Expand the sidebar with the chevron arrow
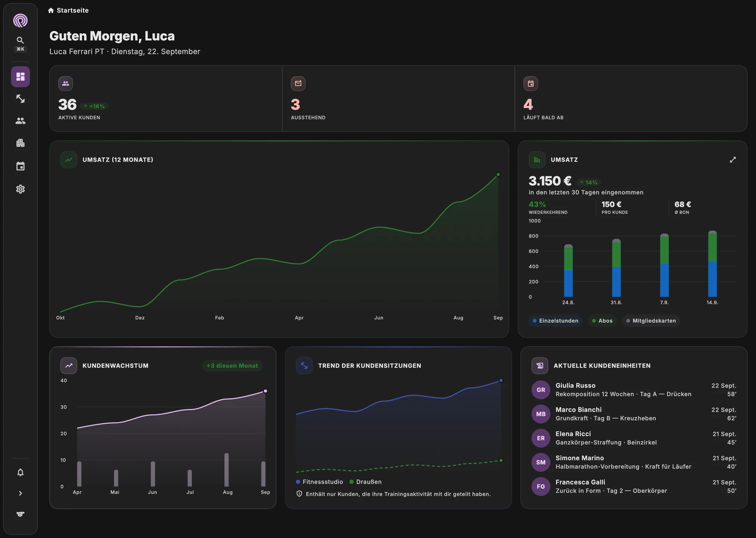This screenshot has height=538, width=756. pos(20,493)
